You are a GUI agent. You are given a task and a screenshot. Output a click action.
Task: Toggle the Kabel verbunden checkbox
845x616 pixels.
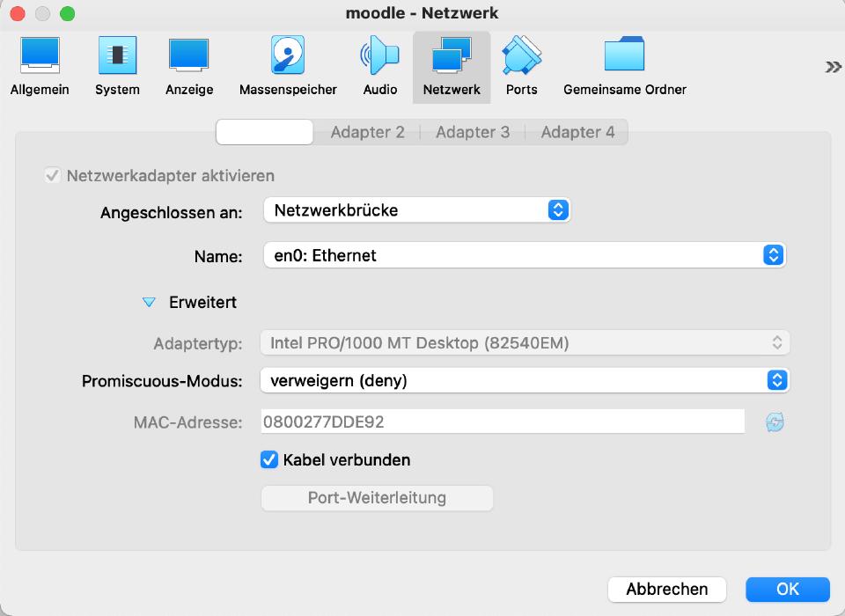(270, 459)
